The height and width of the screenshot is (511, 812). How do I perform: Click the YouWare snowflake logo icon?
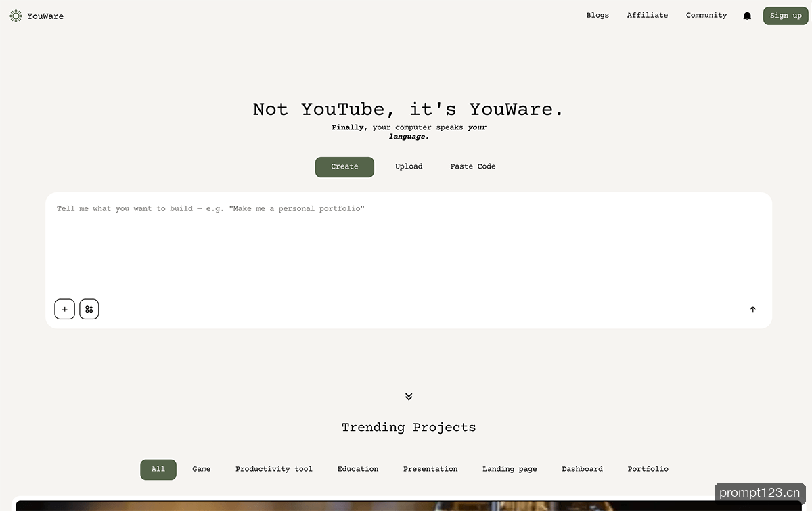click(16, 16)
